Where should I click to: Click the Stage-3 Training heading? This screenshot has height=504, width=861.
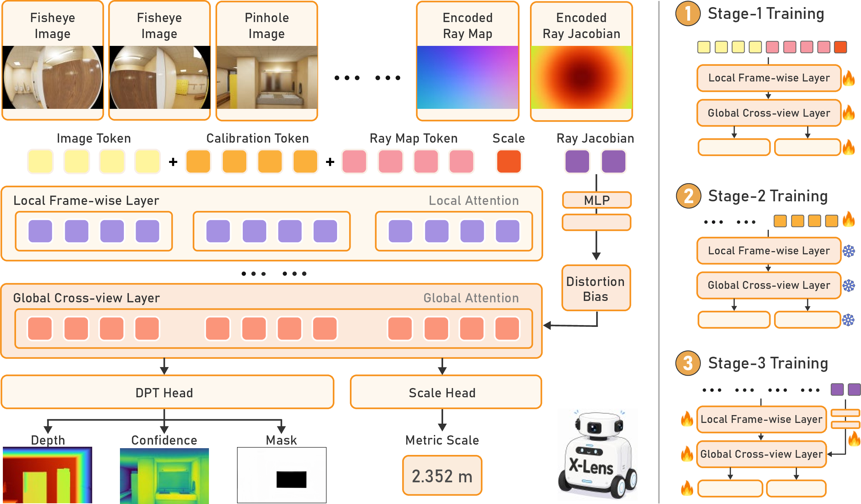[x=768, y=364]
